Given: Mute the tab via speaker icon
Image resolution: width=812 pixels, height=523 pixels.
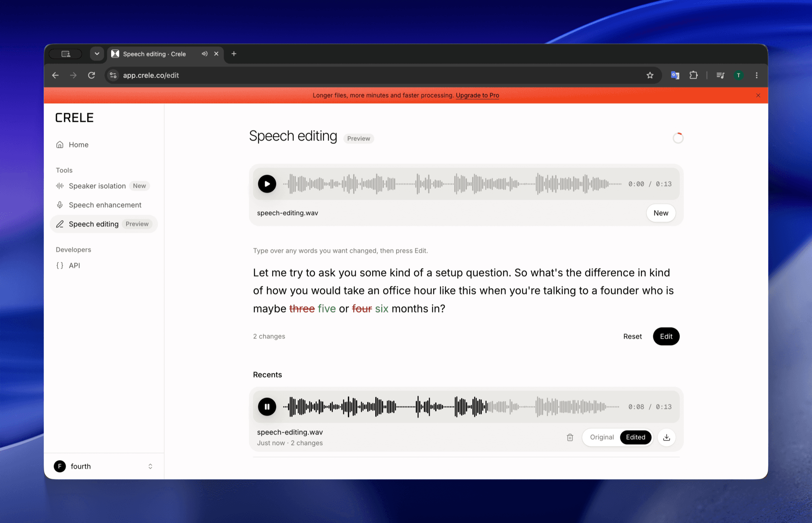Looking at the screenshot, I should click(x=205, y=54).
